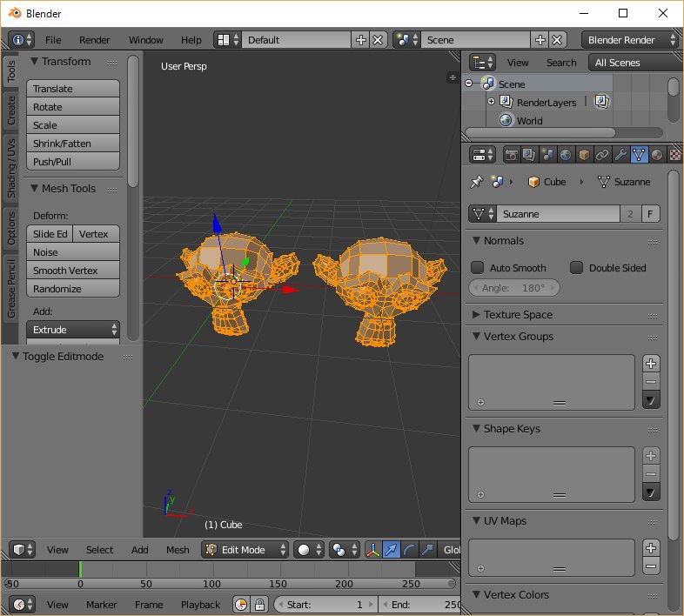This screenshot has height=616, width=684.
Task: Expand the RenderLayers tree item
Action: tap(491, 101)
